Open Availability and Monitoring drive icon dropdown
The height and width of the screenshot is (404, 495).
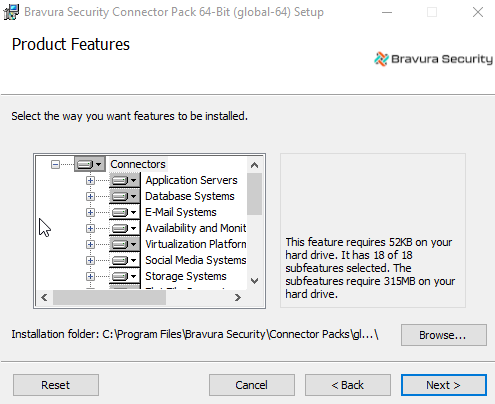(x=125, y=228)
